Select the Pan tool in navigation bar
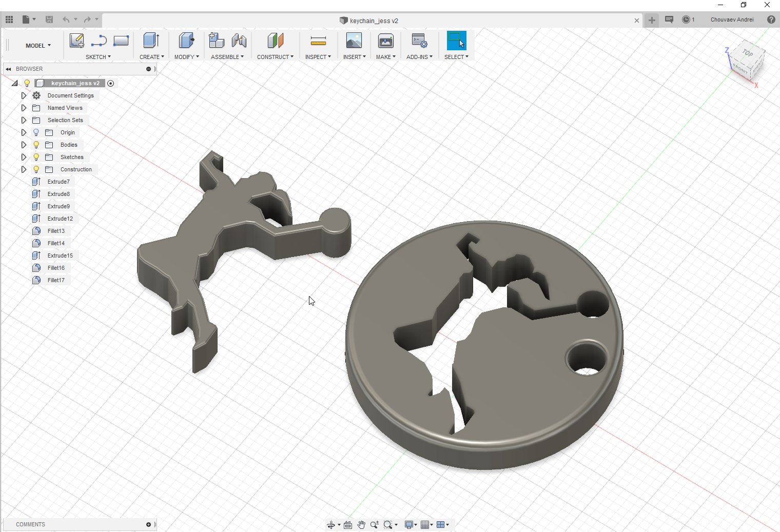The image size is (780, 532). click(x=361, y=524)
